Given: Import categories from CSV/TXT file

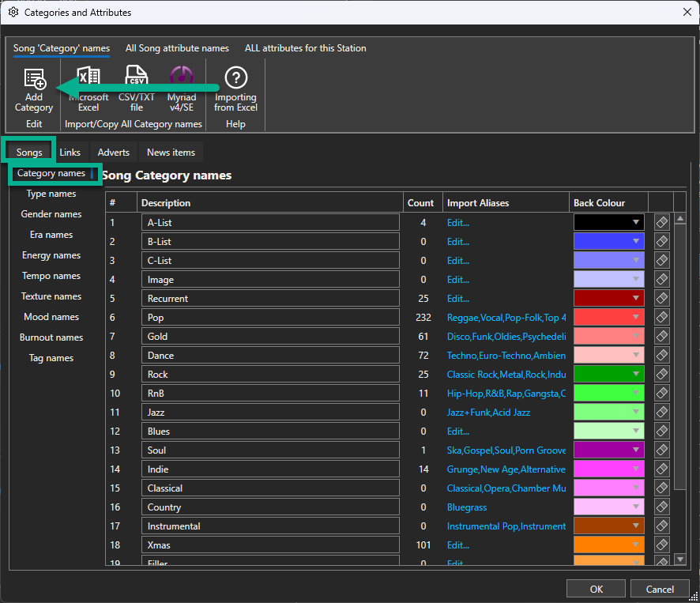Looking at the screenshot, I should tap(137, 89).
